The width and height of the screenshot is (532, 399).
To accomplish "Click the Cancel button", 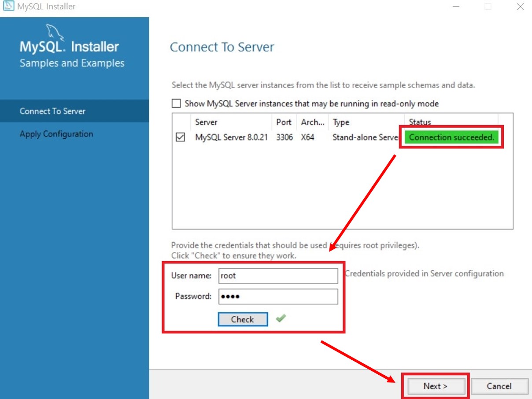I will 499,386.
